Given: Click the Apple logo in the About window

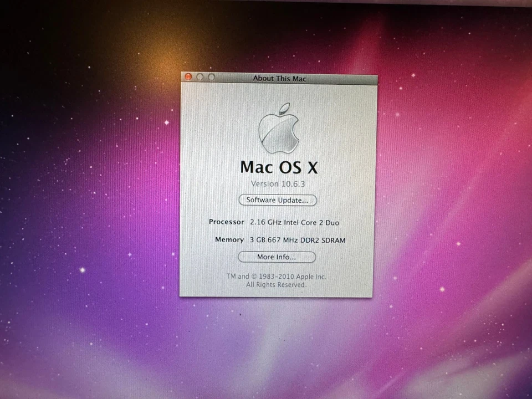Looking at the screenshot, I should pyautogui.click(x=279, y=127).
